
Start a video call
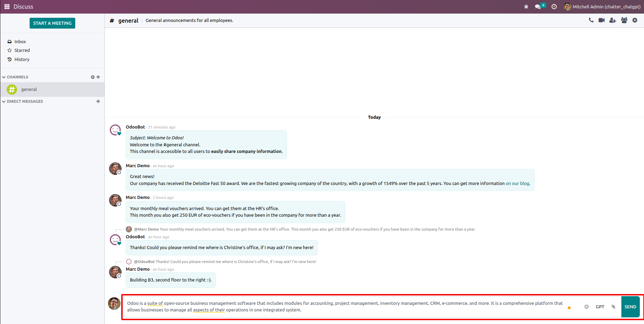point(602,20)
